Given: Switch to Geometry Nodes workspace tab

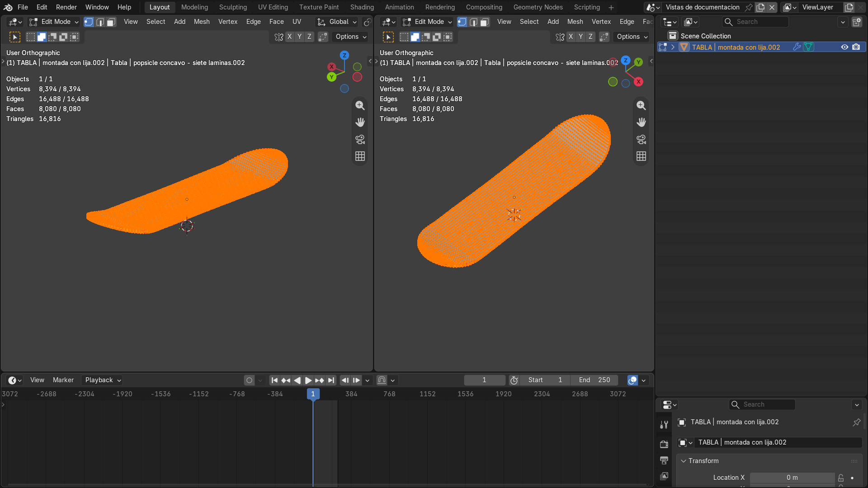Looking at the screenshot, I should (x=538, y=7).
